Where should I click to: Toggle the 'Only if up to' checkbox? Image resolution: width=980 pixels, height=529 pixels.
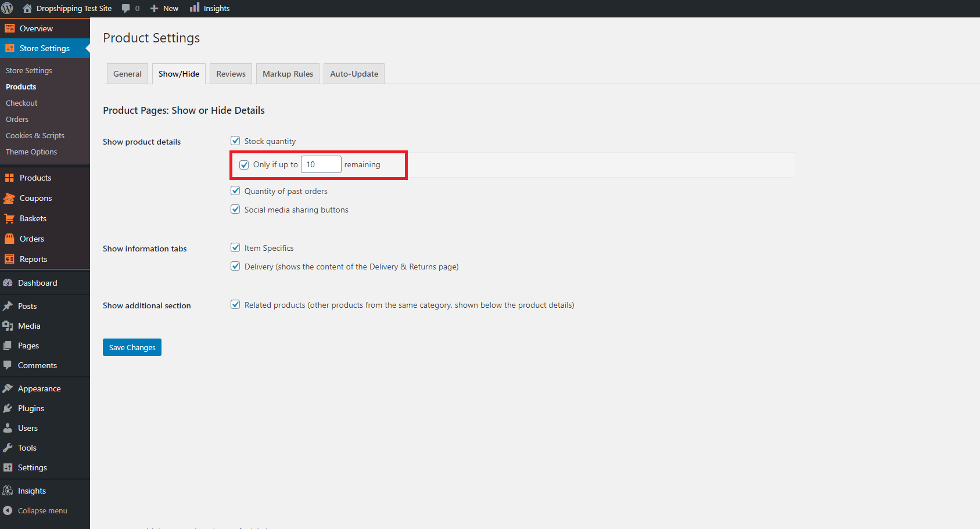coord(244,165)
